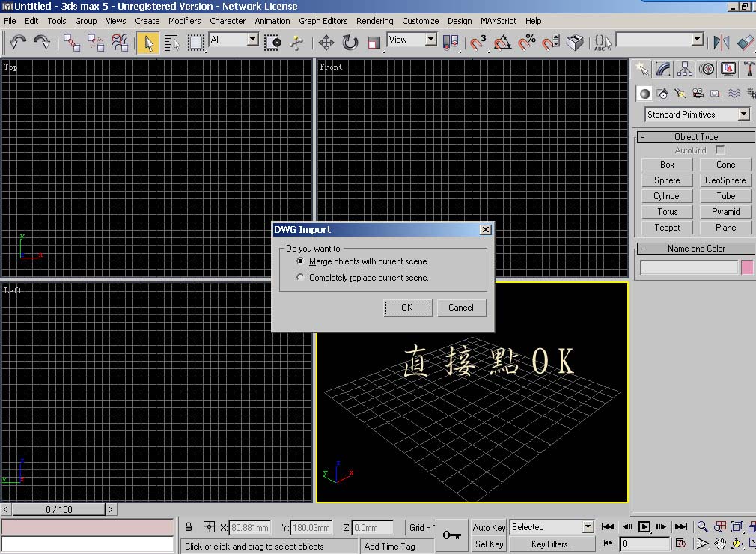Click the X coordinate field

click(249, 528)
